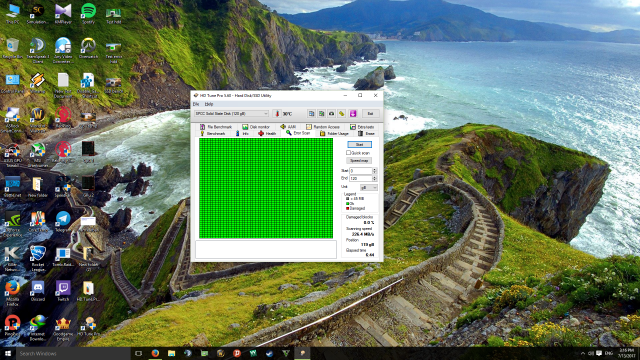The height and width of the screenshot is (360, 640).
Task: Click the End position input field
Action: 360,178
